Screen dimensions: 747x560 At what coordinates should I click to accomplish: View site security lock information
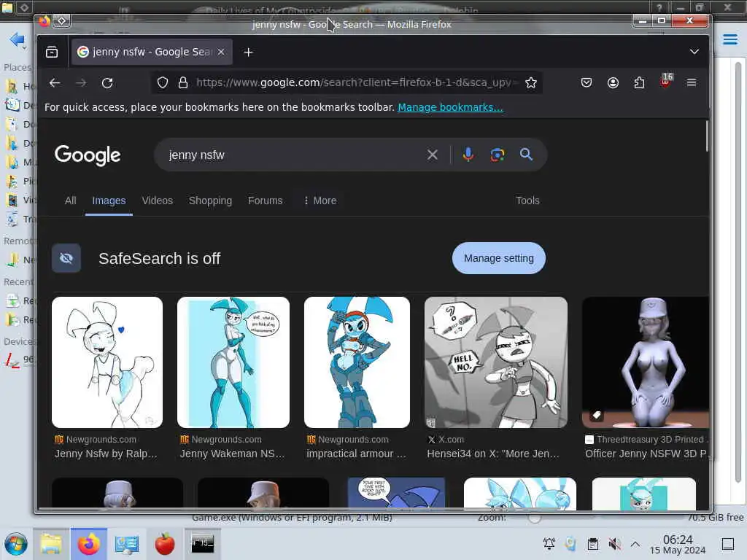(182, 83)
